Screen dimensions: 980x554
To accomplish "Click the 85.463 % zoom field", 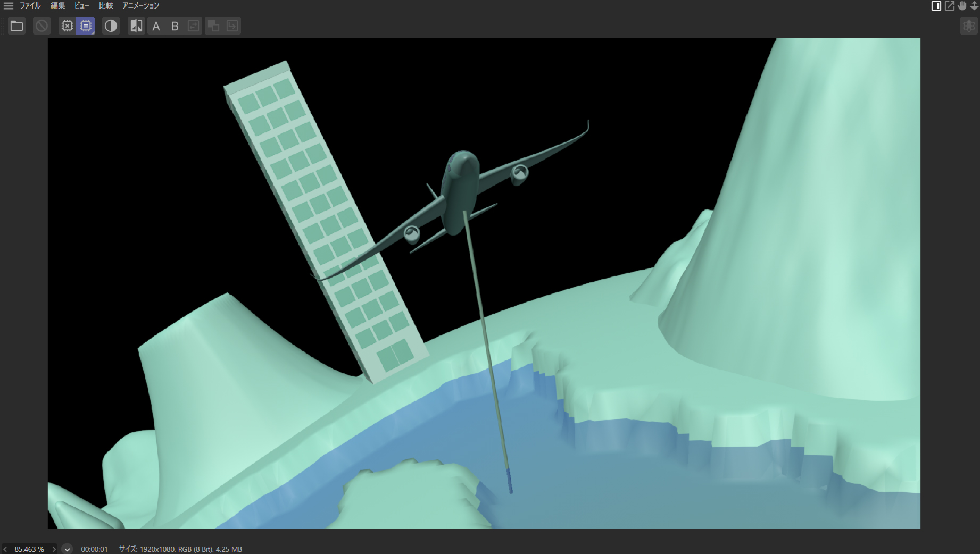I will click(29, 549).
